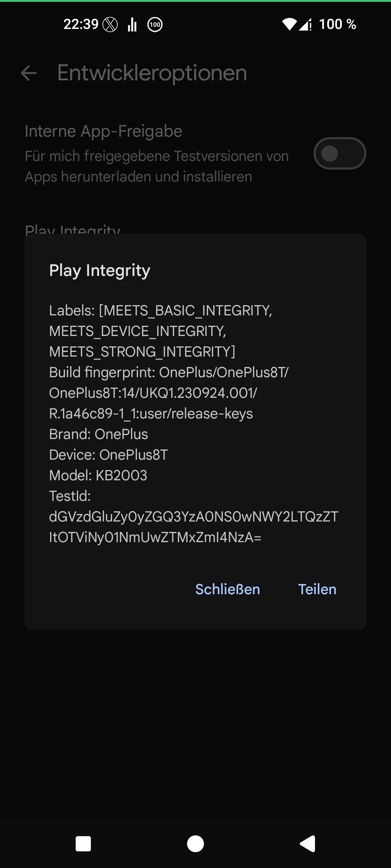
Task: Tap the Play Integrity dialog title
Action: [x=100, y=270]
